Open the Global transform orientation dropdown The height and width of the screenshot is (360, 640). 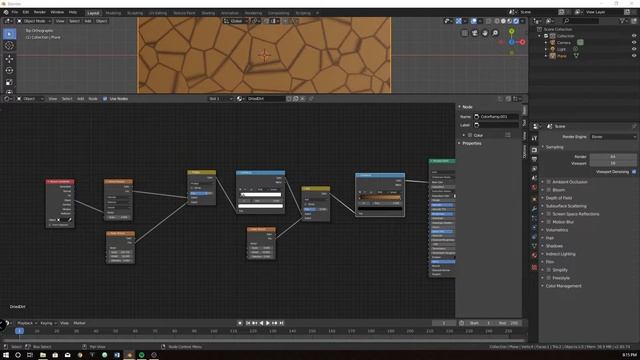click(x=235, y=21)
